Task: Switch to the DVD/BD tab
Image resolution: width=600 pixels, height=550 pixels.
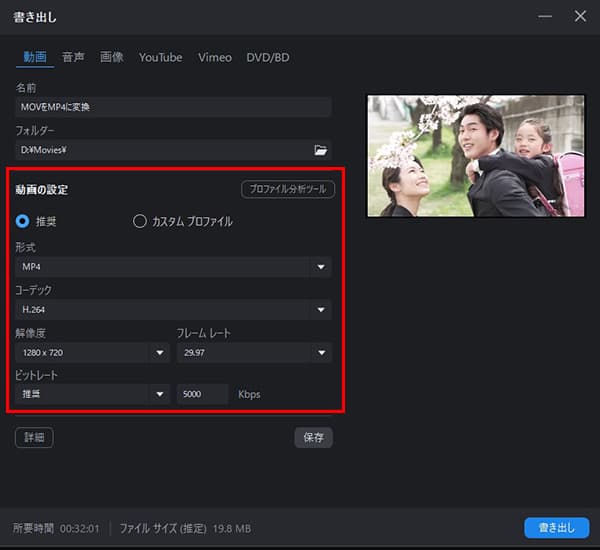Action: click(x=268, y=57)
